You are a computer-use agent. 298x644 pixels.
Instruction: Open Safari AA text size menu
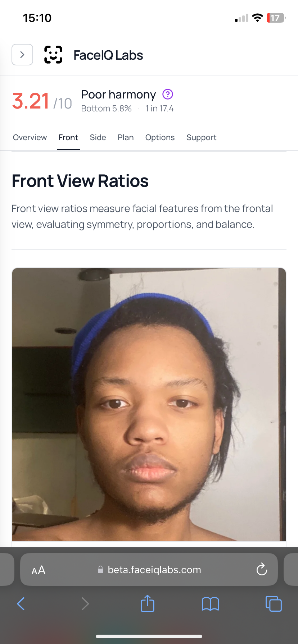pos(39,570)
